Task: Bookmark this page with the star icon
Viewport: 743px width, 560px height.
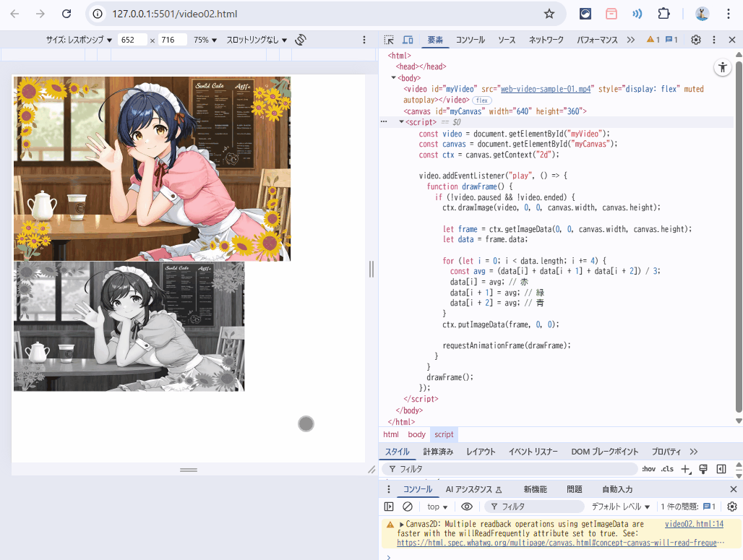Action: coord(549,14)
